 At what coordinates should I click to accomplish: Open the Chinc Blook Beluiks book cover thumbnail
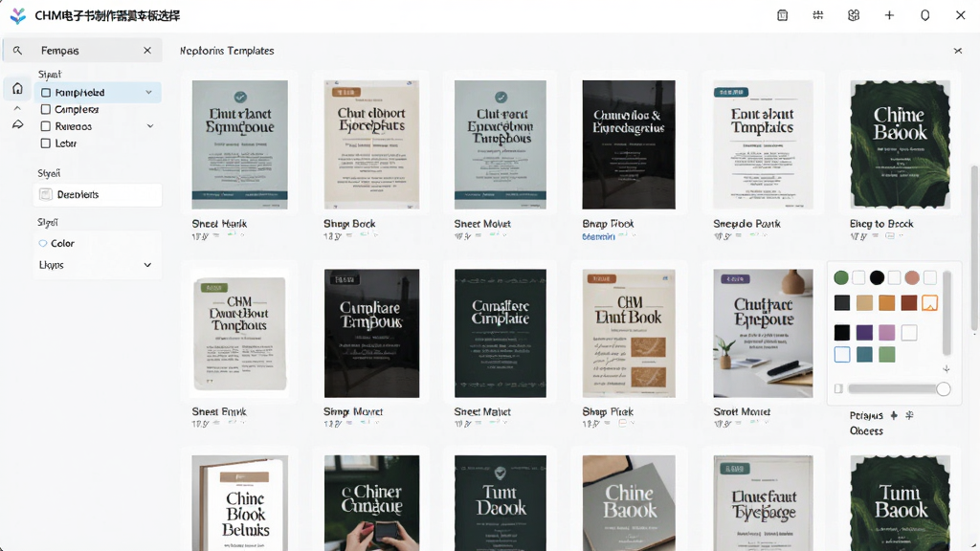tap(240, 503)
